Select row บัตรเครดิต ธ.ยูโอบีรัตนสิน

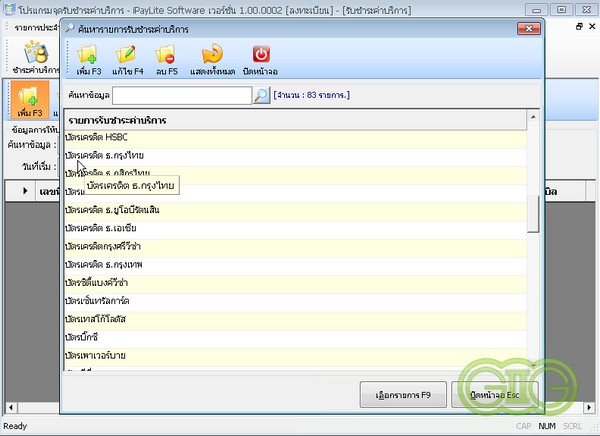[295, 210]
